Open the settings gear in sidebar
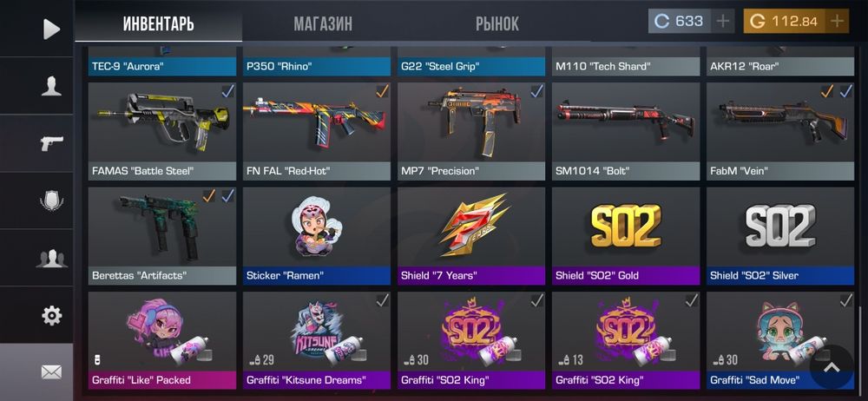This screenshot has width=868, height=401. point(51,316)
